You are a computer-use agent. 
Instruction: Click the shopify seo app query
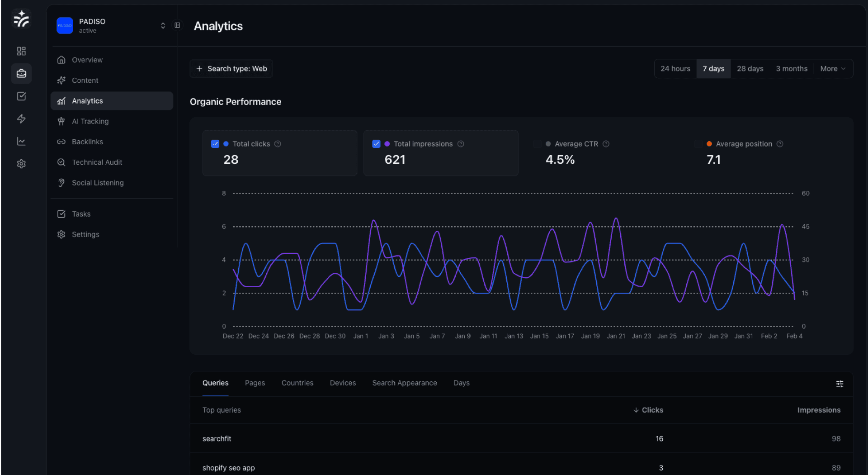click(228, 468)
